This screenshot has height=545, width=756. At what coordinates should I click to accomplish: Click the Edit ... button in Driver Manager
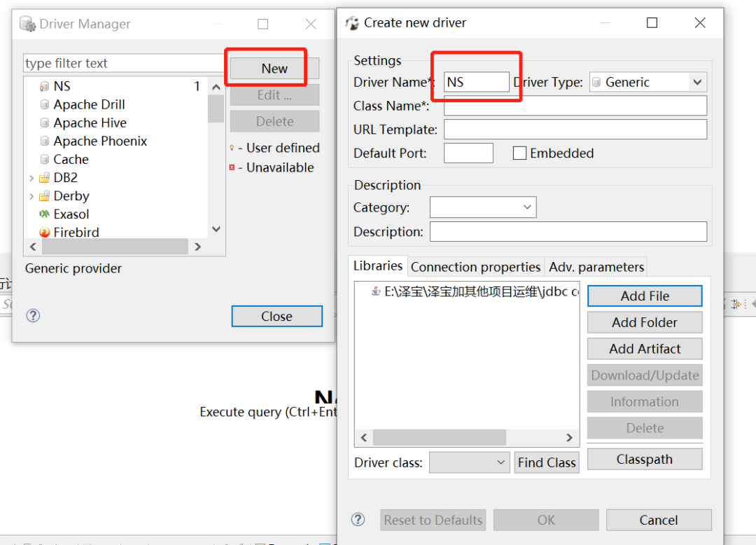[274, 95]
